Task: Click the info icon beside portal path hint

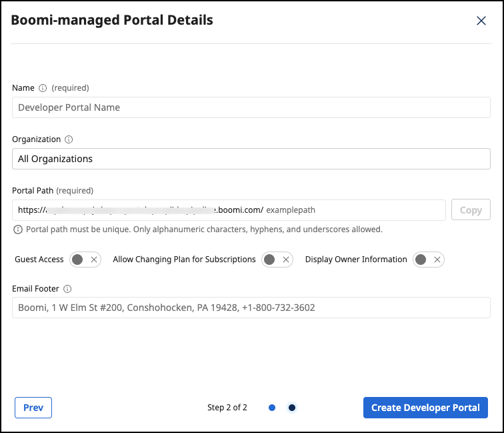Action: point(17,230)
